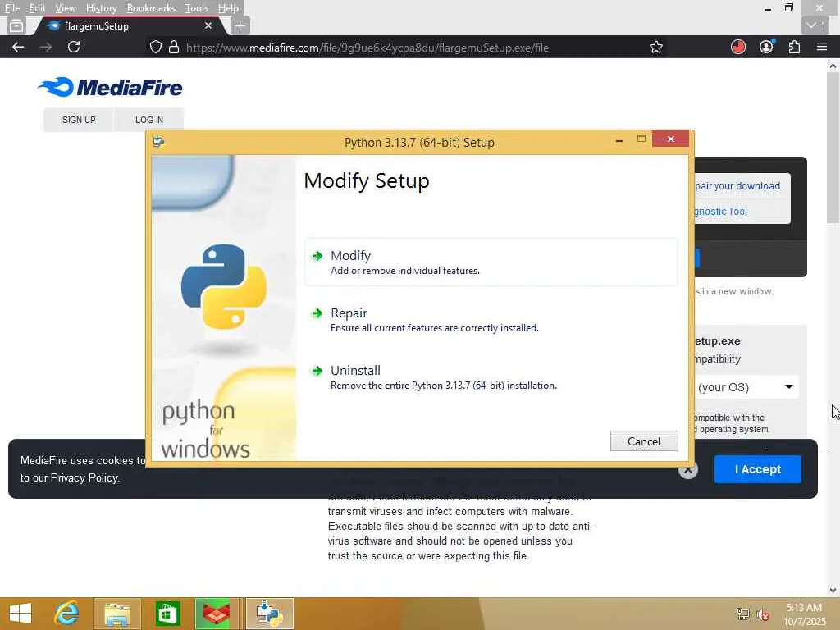This screenshot has height=630, width=840.
Task: Open the Firefox account icon
Action: tap(767, 47)
